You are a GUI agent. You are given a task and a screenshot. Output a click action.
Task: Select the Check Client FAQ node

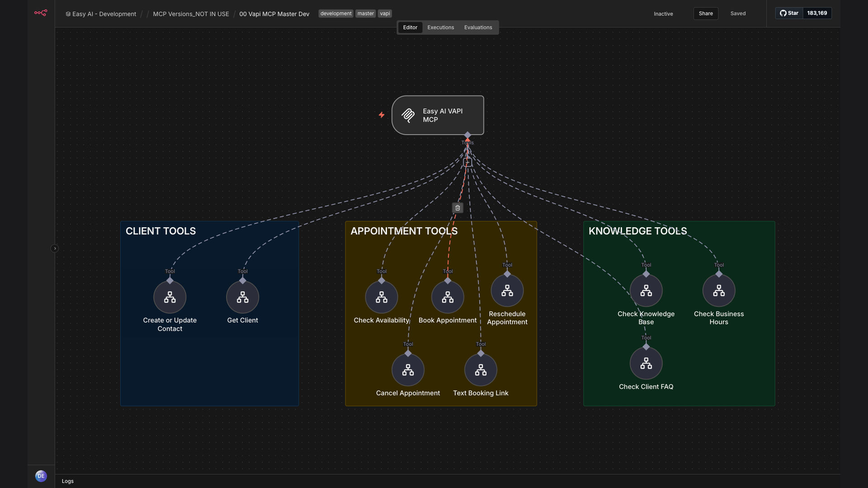coord(646,363)
